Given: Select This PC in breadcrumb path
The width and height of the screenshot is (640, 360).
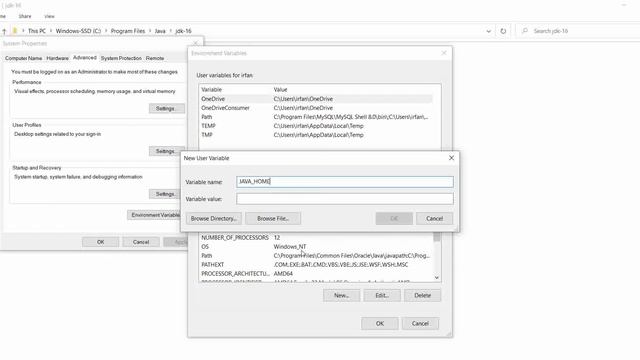Looking at the screenshot, I should 37,31.
